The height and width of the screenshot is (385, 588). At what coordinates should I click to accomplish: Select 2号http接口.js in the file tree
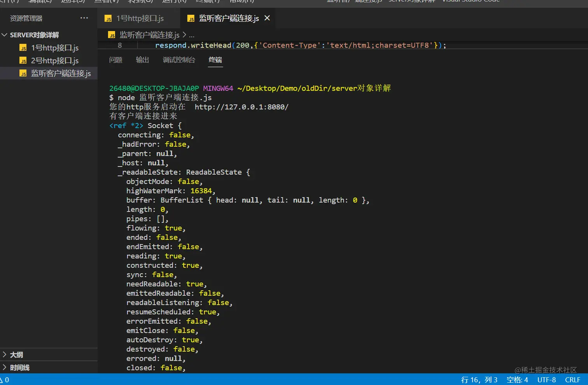[x=54, y=61]
